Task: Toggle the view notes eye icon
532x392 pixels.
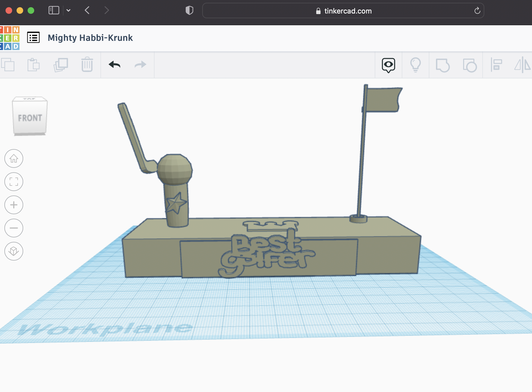Action: coord(388,65)
